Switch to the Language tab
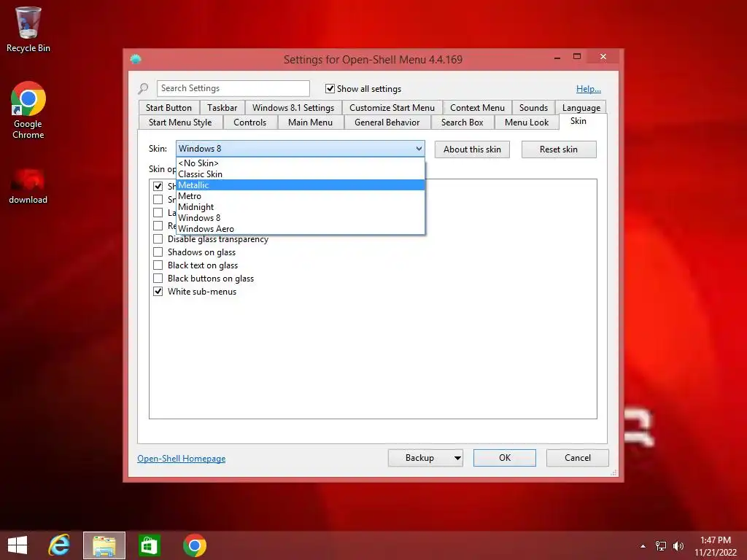This screenshot has height=560, width=747. click(581, 108)
